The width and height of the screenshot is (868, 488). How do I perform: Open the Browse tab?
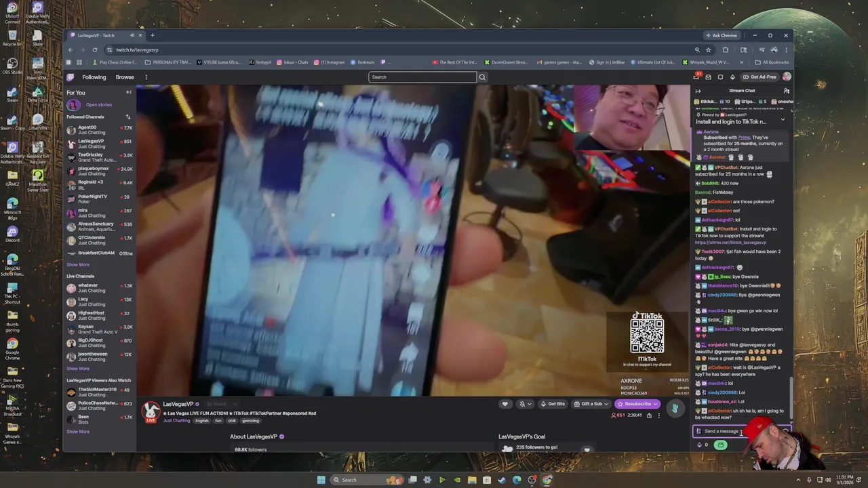click(x=125, y=77)
